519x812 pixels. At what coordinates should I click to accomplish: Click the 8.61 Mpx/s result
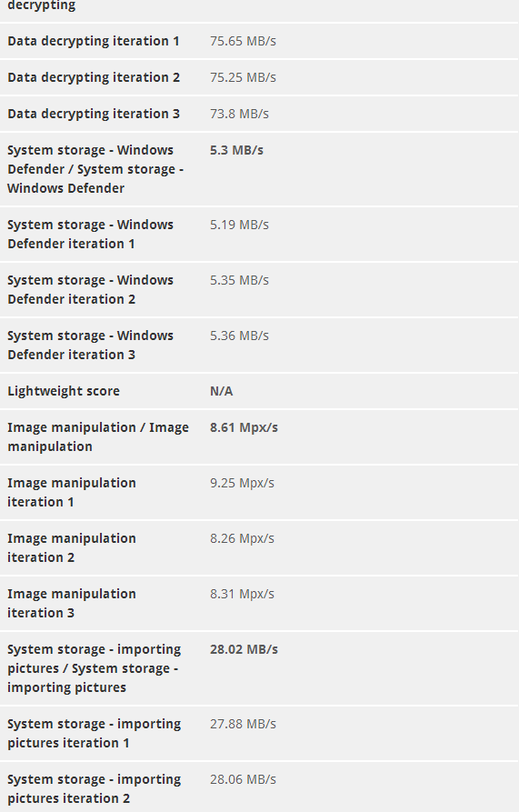tap(244, 427)
